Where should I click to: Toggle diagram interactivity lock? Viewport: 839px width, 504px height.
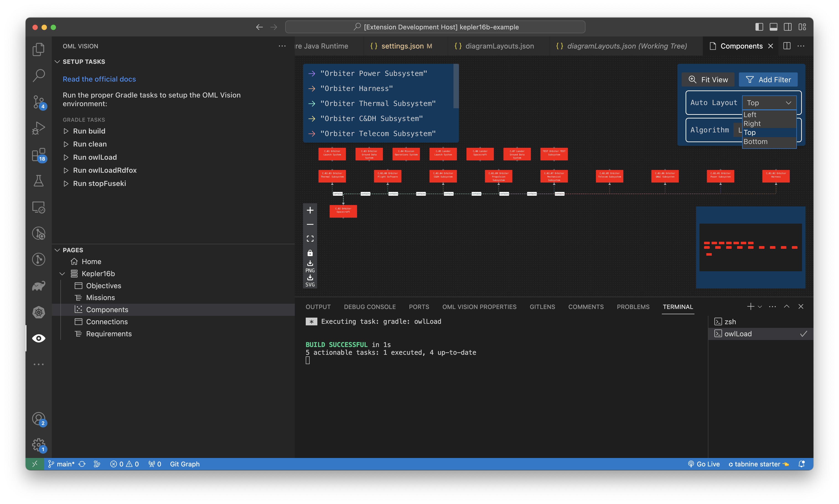point(310,253)
